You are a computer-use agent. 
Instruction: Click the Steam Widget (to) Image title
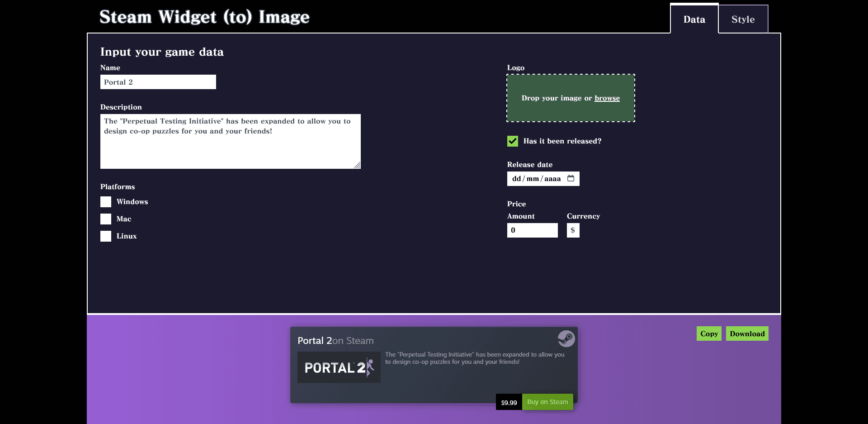coord(204,17)
